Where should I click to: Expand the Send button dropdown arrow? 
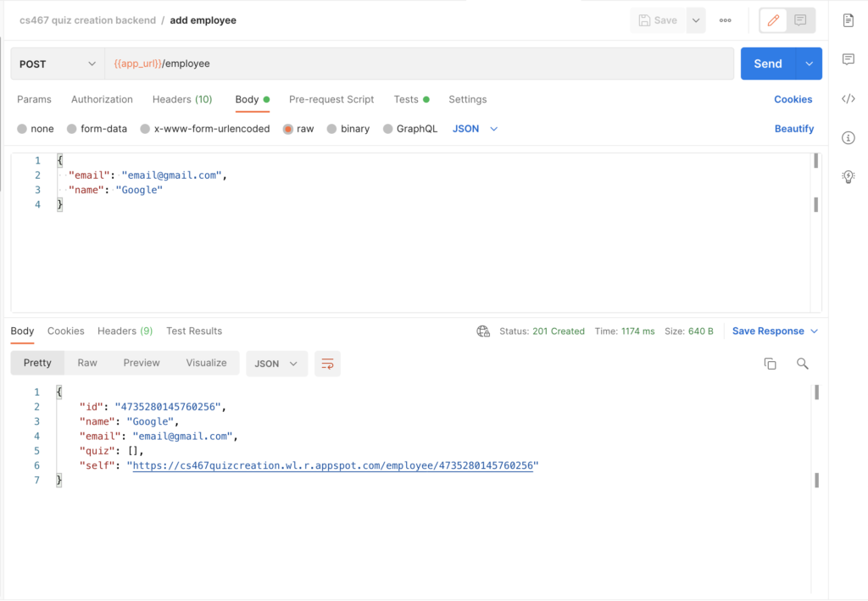click(x=810, y=64)
